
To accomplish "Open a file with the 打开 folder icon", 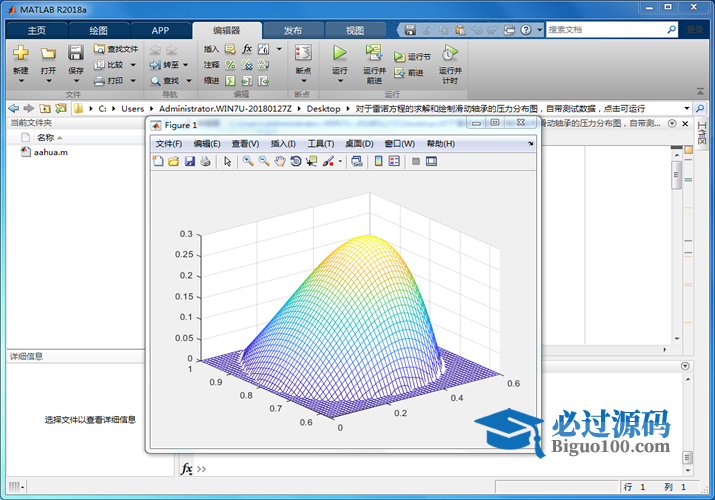I will (48, 53).
